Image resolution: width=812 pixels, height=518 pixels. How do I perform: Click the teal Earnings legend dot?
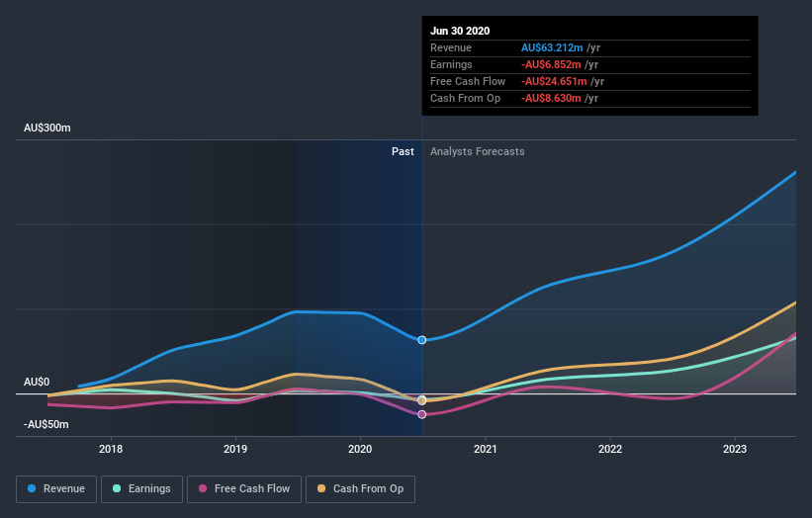(x=117, y=488)
